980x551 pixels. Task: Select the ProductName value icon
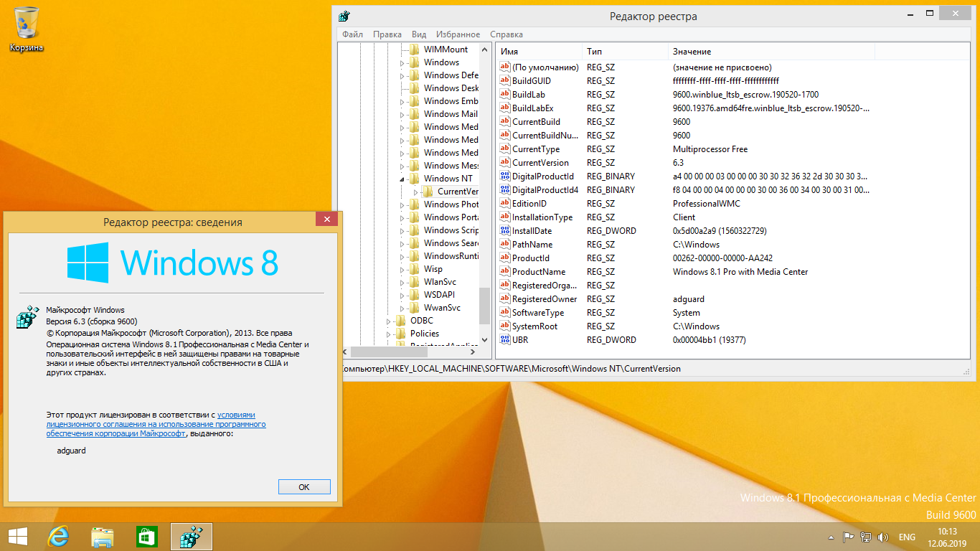point(505,272)
